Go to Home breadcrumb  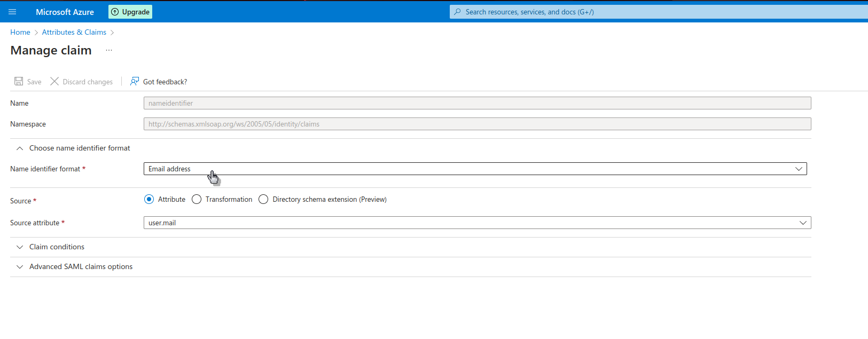click(x=20, y=32)
